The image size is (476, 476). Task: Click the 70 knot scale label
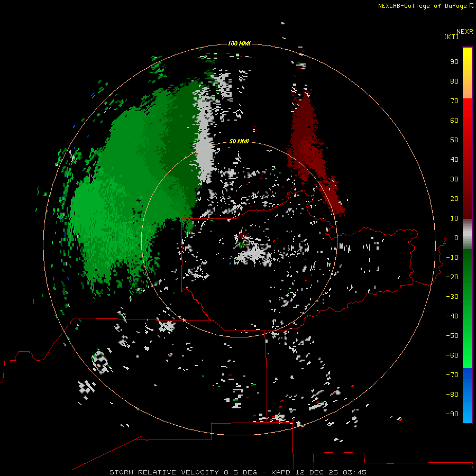[x=454, y=101]
